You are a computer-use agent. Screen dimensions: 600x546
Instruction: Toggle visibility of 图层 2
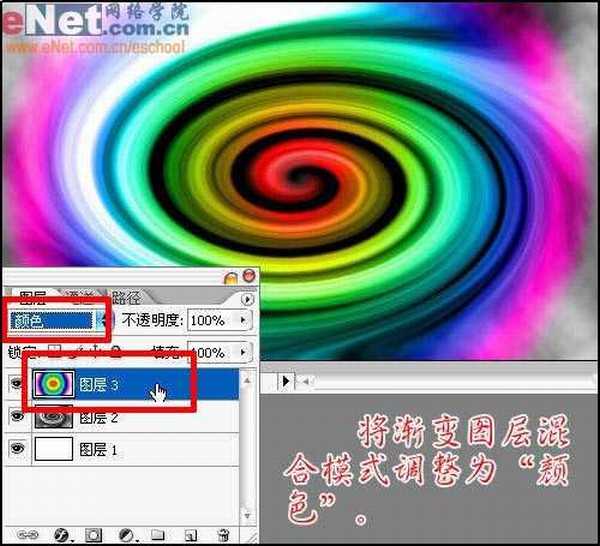(15, 417)
